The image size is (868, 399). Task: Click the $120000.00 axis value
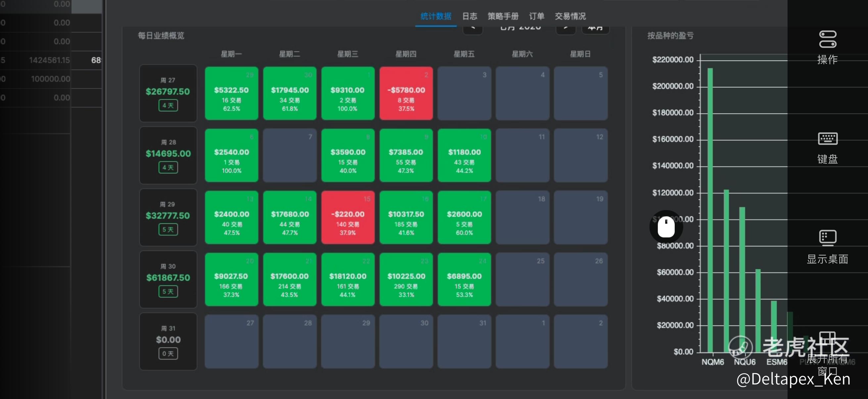(673, 193)
